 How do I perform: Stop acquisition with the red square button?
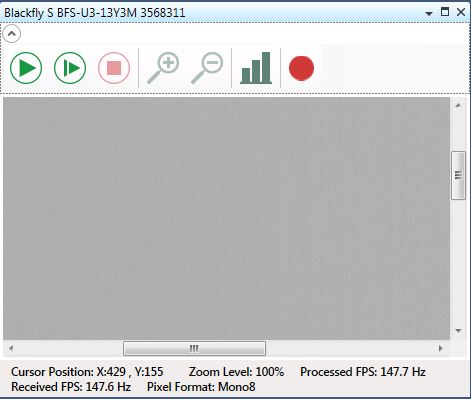tap(114, 68)
